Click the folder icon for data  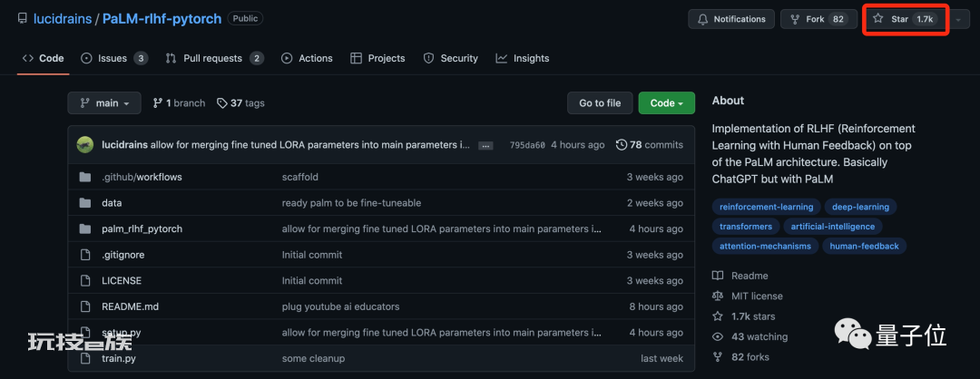(x=85, y=203)
